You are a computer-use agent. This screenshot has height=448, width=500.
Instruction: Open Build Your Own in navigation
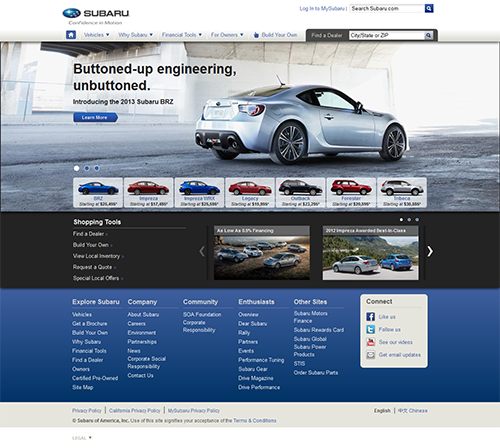point(275,35)
